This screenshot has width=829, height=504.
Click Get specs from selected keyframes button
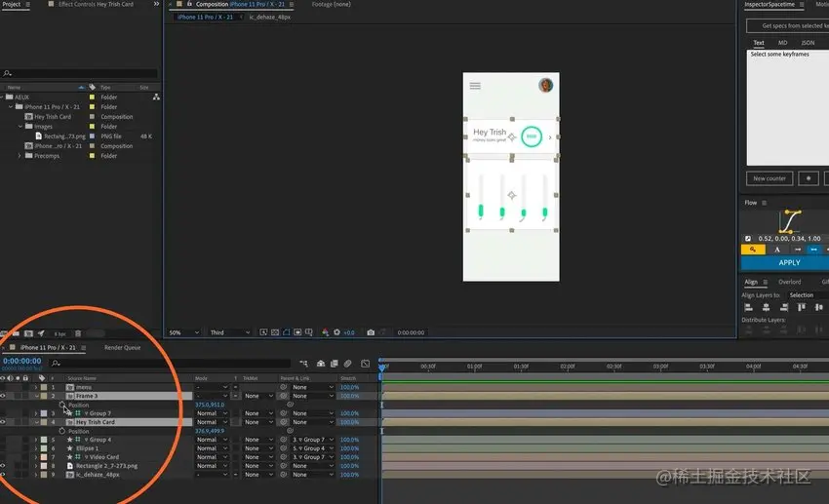click(x=788, y=25)
